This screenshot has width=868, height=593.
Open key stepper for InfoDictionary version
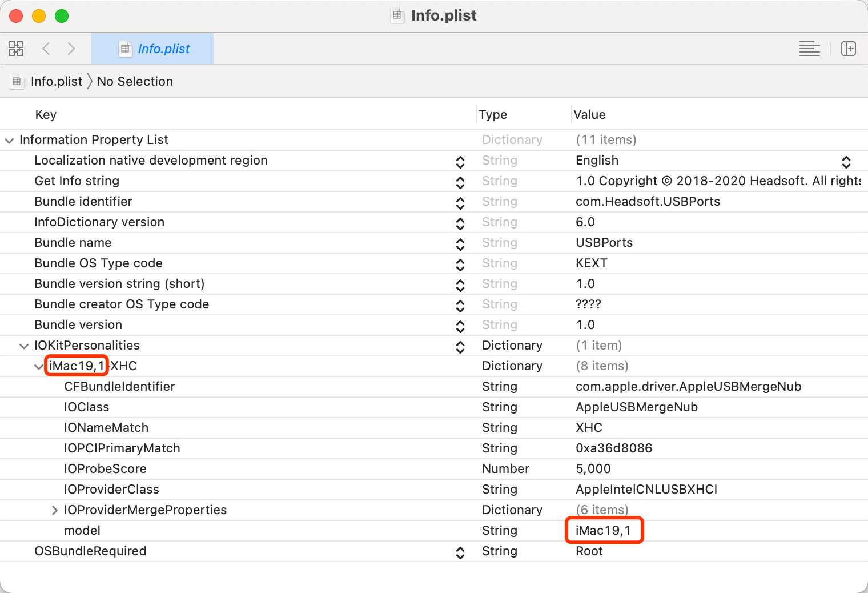pyautogui.click(x=460, y=223)
